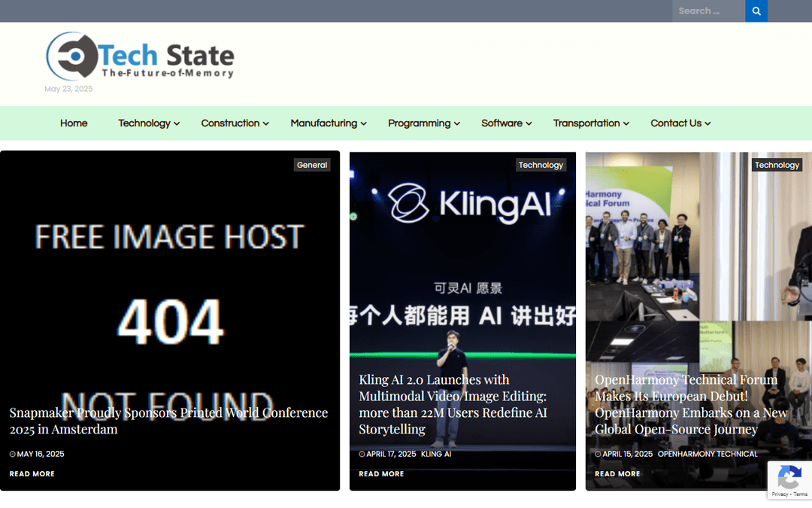The height and width of the screenshot is (508, 812).
Task: Expand the Transportation dropdown chevron
Action: (626, 124)
